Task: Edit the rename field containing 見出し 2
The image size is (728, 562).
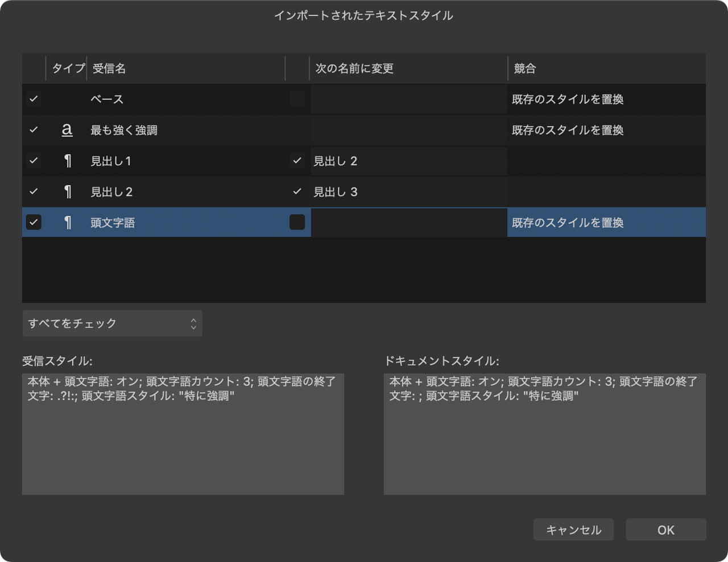Action: click(x=408, y=161)
